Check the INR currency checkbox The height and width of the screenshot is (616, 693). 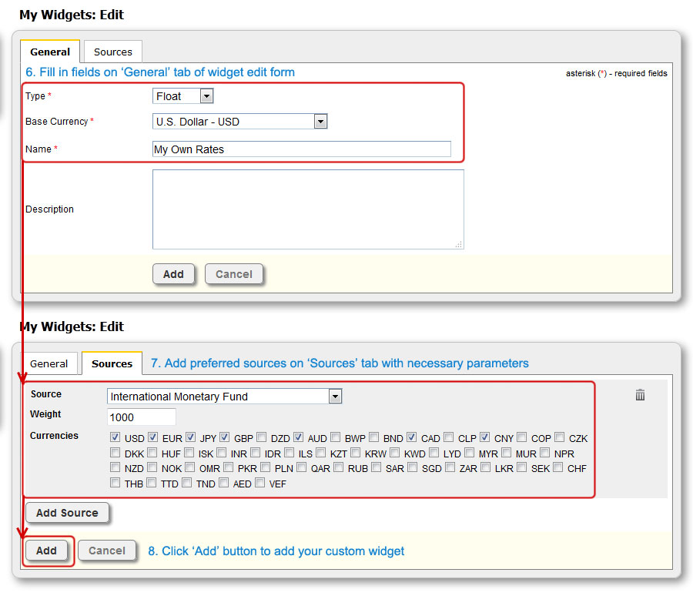[x=222, y=453]
